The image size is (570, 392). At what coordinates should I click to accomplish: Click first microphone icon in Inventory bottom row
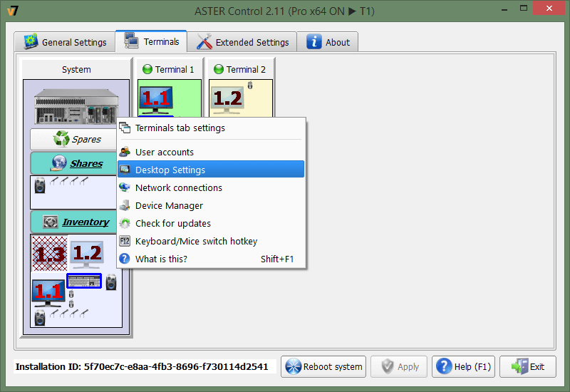[54, 313]
